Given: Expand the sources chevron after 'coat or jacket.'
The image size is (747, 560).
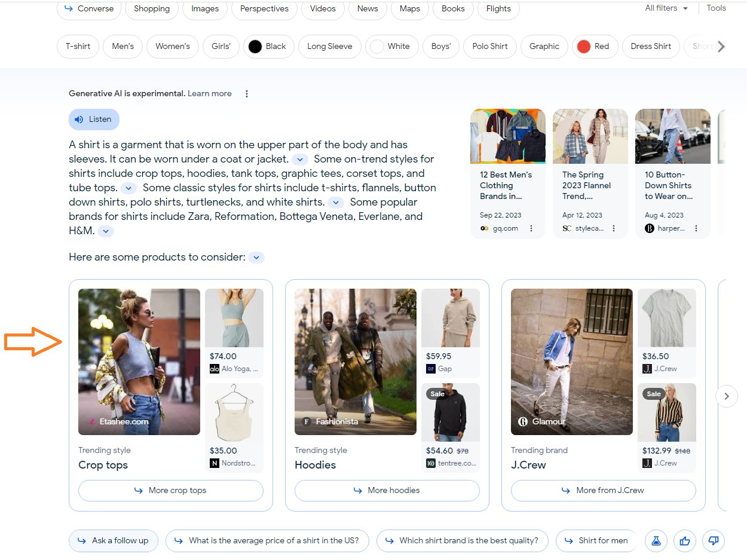Looking at the screenshot, I should 300,160.
